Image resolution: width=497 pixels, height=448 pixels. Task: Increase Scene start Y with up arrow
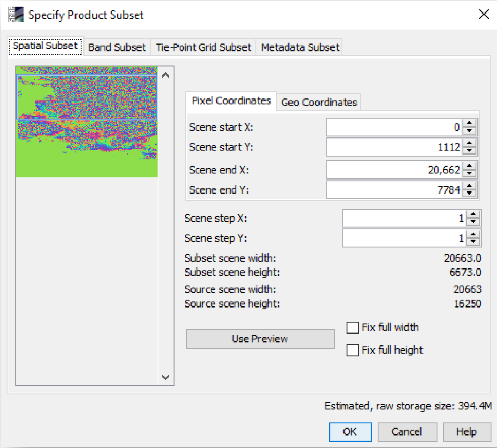pyautogui.click(x=469, y=143)
